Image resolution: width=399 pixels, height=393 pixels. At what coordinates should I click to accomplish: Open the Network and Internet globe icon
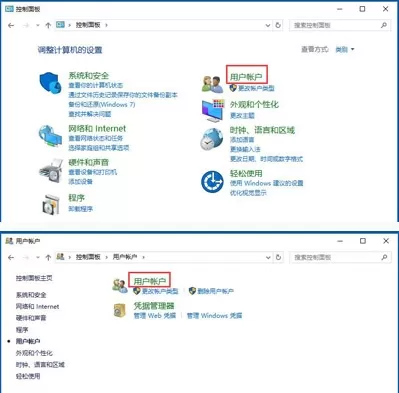[50, 136]
